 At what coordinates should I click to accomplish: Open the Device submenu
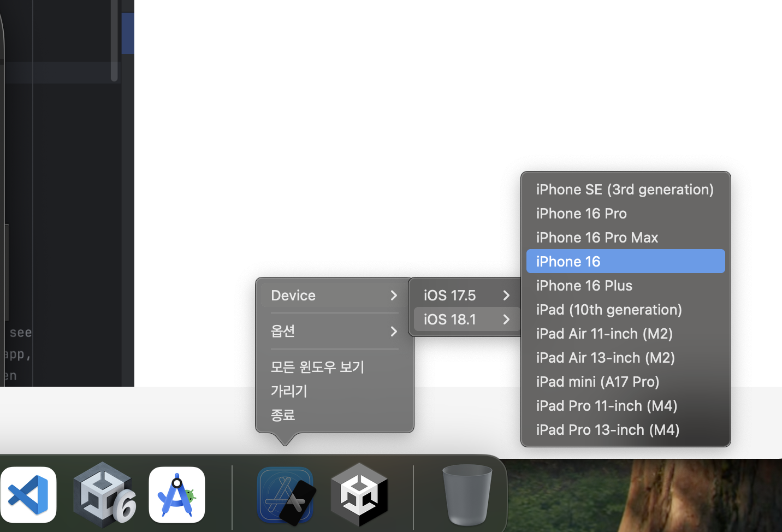(335, 295)
